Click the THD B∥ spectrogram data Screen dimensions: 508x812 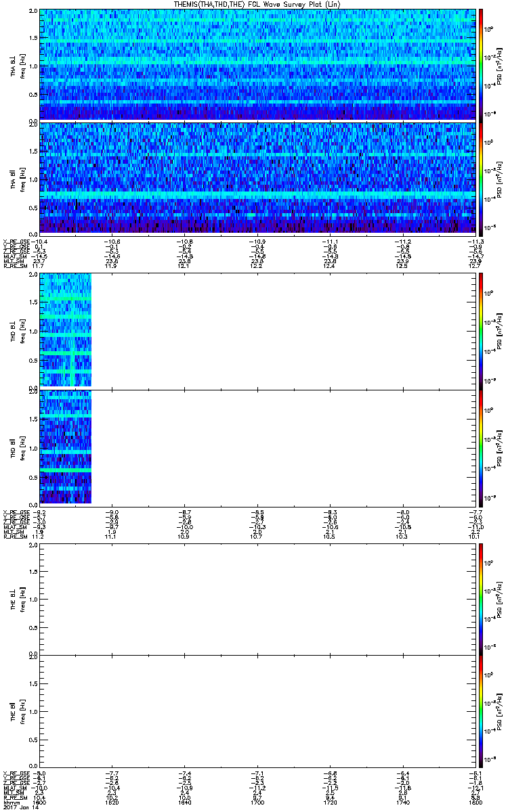[66, 447]
